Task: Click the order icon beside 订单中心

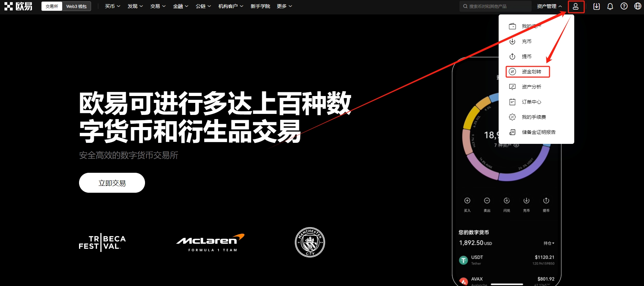Action: click(x=512, y=102)
